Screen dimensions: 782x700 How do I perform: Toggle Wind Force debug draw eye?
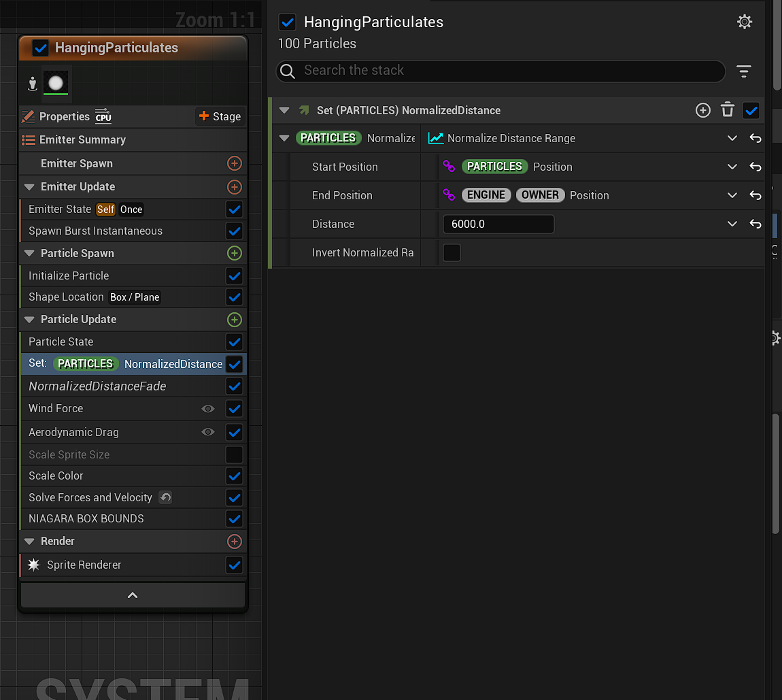click(208, 409)
